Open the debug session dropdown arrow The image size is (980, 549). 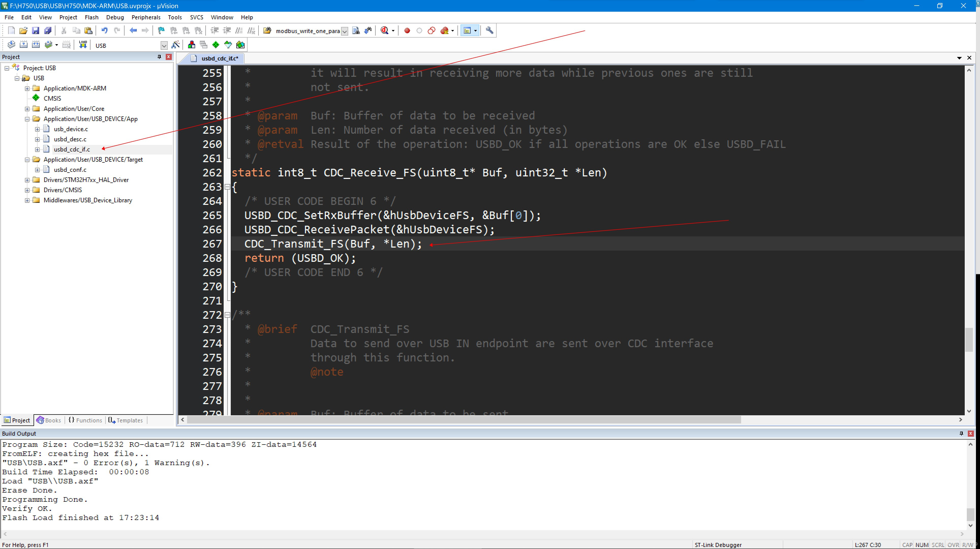[393, 31]
